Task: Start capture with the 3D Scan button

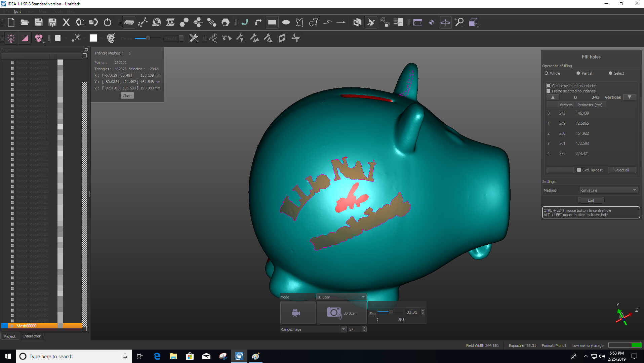Action: [x=341, y=313]
